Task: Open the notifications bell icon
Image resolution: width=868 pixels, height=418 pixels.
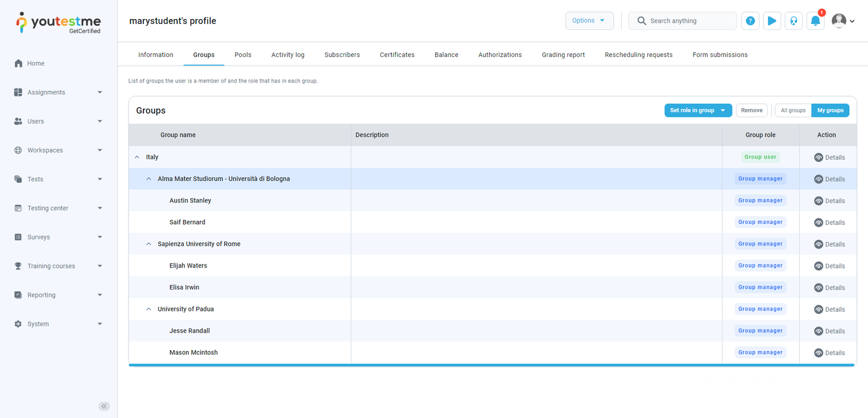Action: coord(815,21)
